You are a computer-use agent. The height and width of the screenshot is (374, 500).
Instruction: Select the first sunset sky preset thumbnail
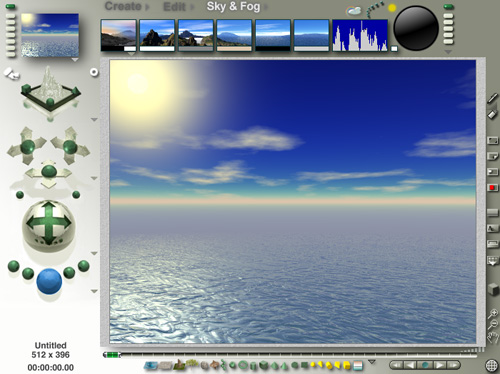point(119,35)
